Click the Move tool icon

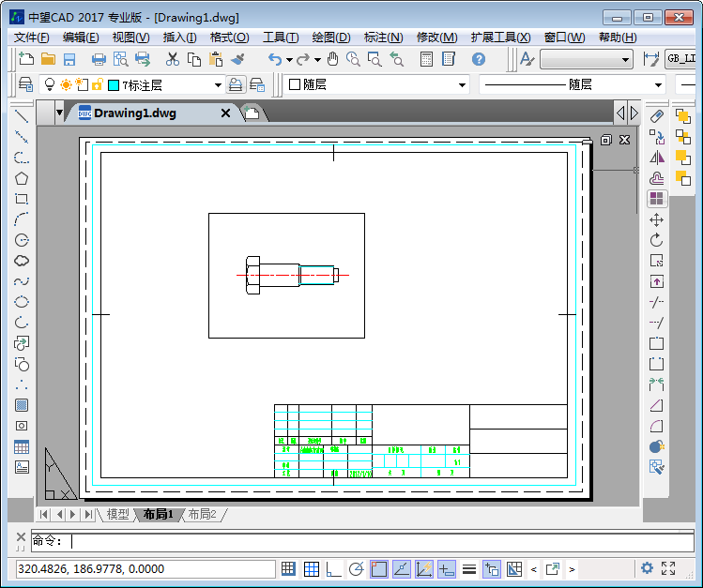[x=657, y=219]
